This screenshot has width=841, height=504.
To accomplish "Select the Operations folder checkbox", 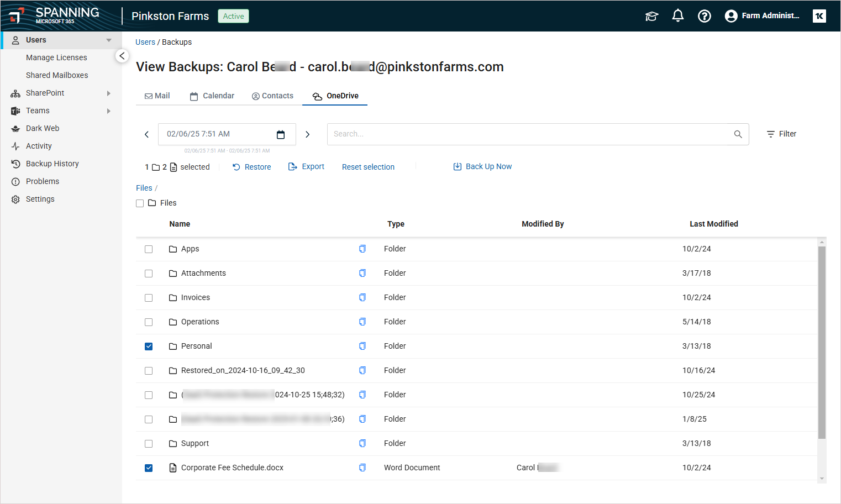I will pos(149,322).
